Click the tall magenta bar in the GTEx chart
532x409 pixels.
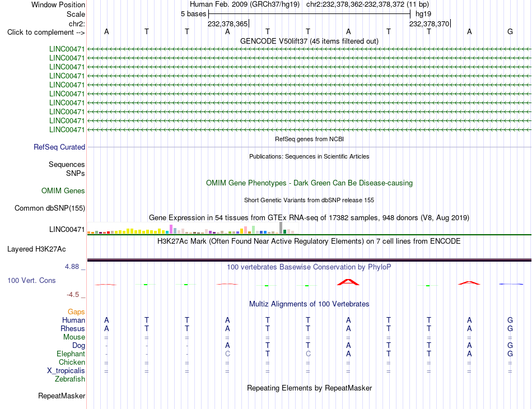point(171,229)
